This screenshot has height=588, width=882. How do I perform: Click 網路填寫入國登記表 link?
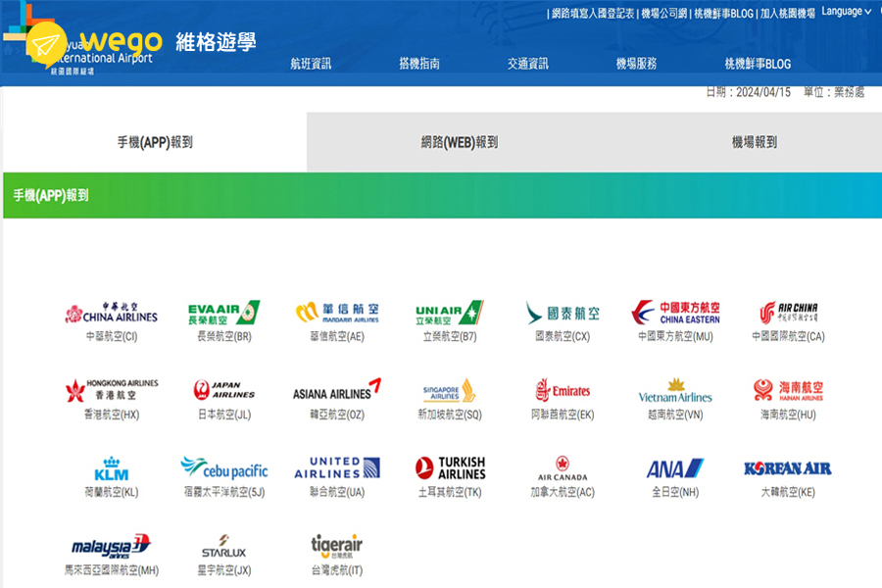591,14
